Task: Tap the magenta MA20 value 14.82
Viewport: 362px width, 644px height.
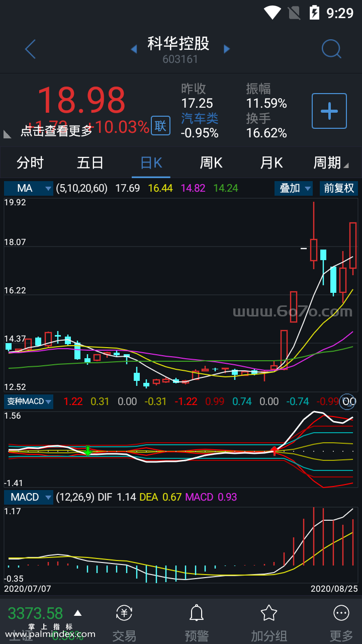Action: tap(193, 188)
